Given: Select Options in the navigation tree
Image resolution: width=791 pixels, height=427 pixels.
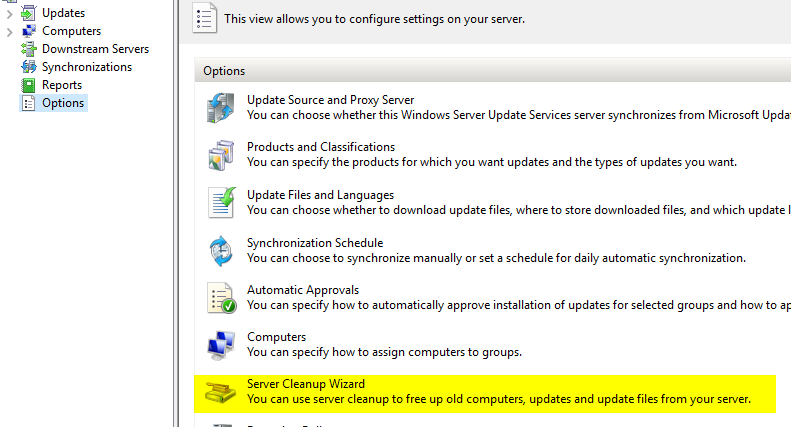Looking at the screenshot, I should (x=63, y=103).
